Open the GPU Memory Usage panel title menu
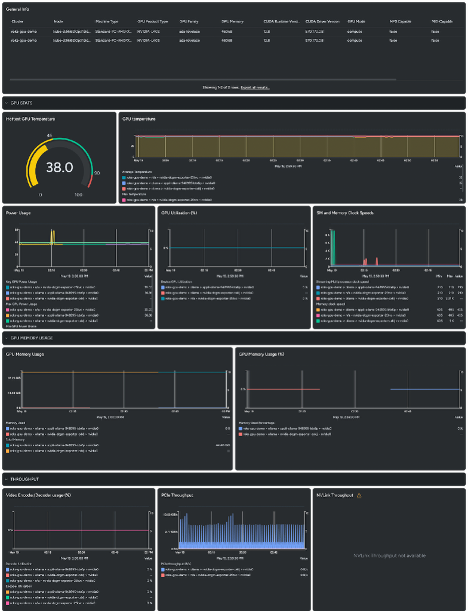 (x=25, y=354)
